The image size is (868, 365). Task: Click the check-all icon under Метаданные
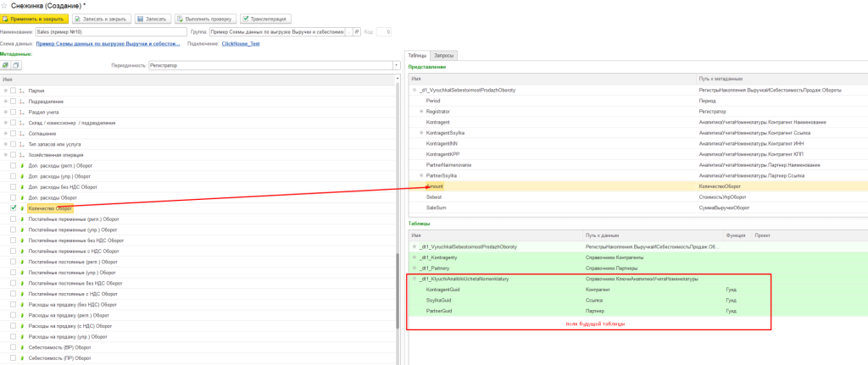point(5,64)
